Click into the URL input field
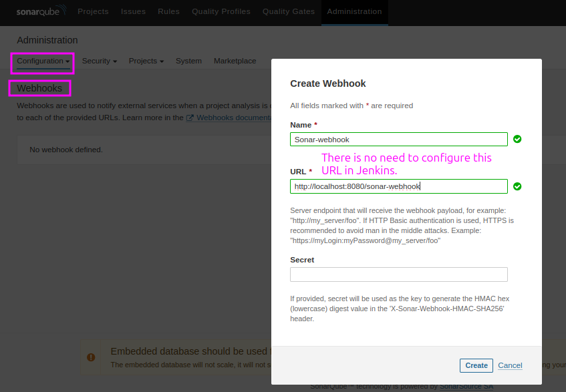 coord(398,186)
